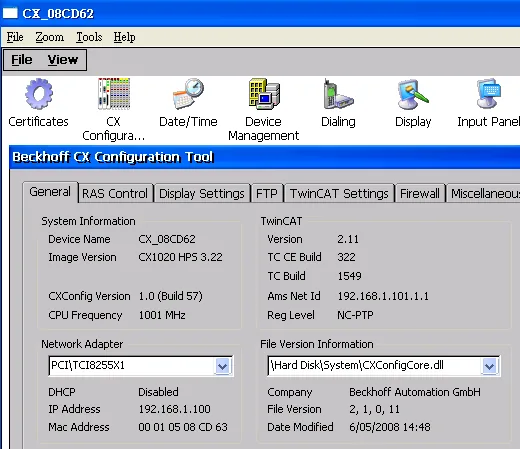Click the CXConfig version 1.0 (Build 57)
The image size is (520, 449).
tap(170, 296)
